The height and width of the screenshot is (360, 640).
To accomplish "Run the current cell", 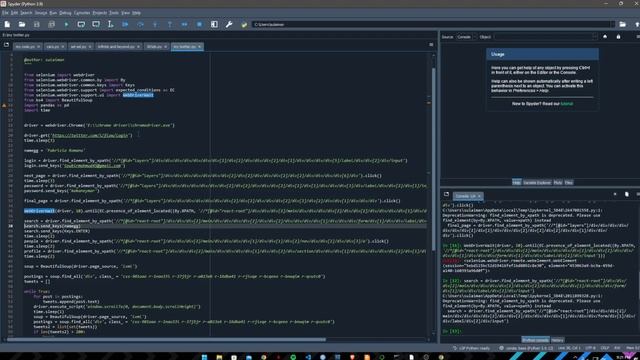I will pos(81,24).
